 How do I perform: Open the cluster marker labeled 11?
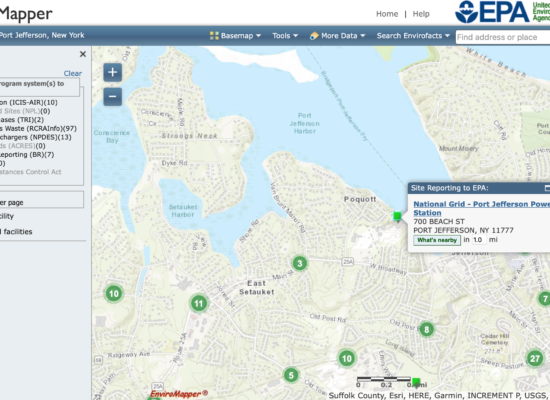click(199, 304)
